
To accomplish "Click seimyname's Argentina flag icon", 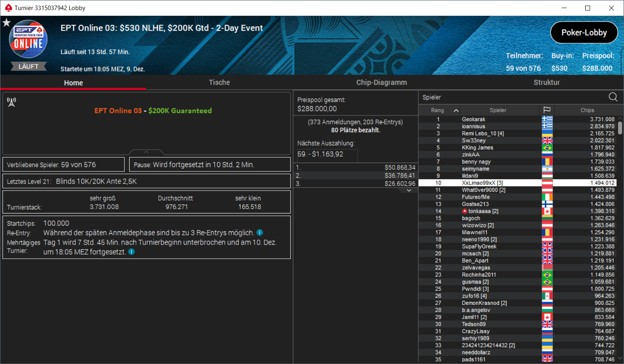I will 547,169.
